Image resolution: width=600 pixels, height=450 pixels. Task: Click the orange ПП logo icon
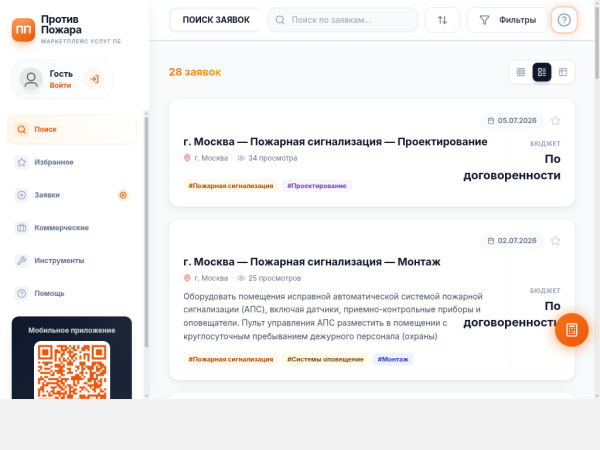pyautogui.click(x=23, y=29)
